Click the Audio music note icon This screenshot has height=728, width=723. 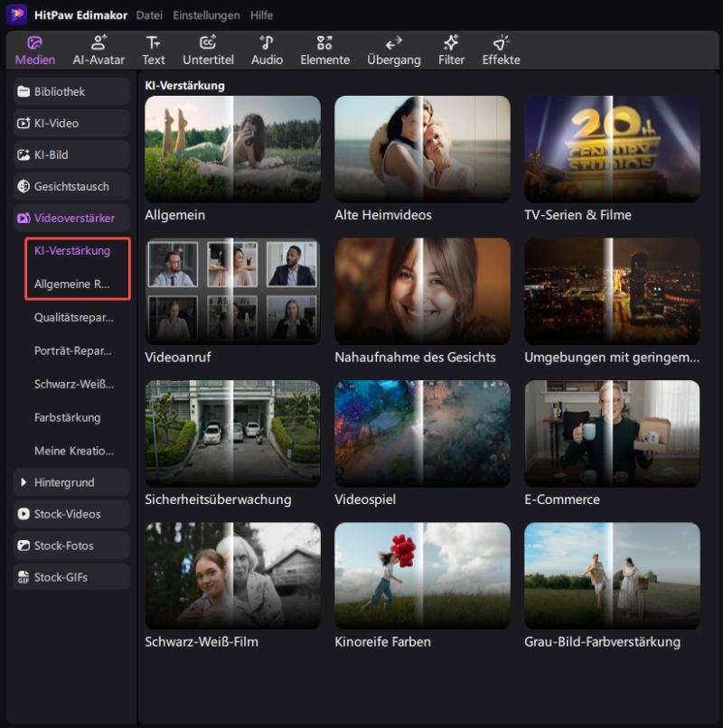click(267, 43)
